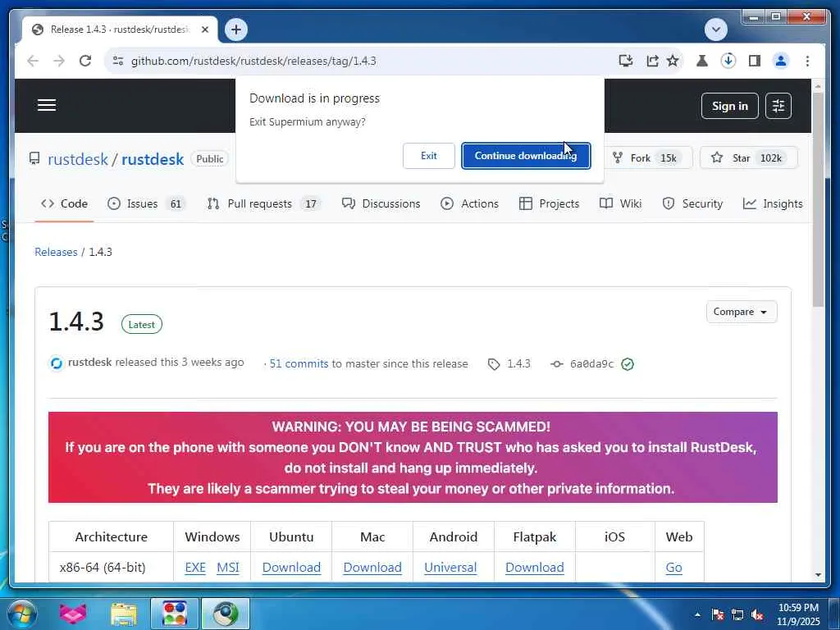Click the scrollbar down arrow
Image resolution: width=840 pixels, height=630 pixels.
(x=818, y=575)
